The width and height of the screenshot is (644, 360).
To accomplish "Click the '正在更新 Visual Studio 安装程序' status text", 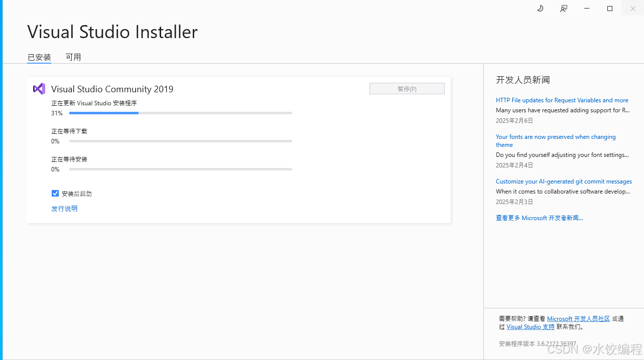I will pyautogui.click(x=94, y=103).
